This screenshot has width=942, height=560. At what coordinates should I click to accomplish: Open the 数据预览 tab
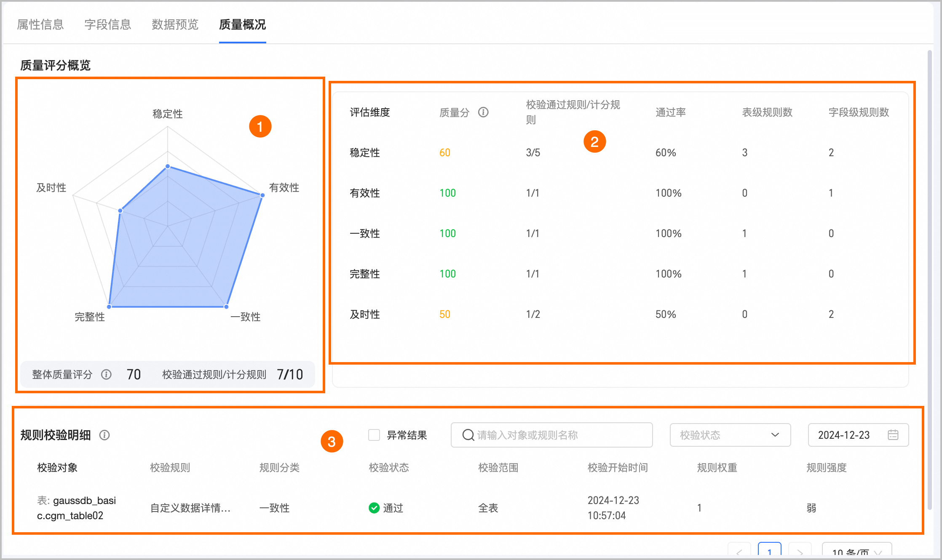coord(175,24)
